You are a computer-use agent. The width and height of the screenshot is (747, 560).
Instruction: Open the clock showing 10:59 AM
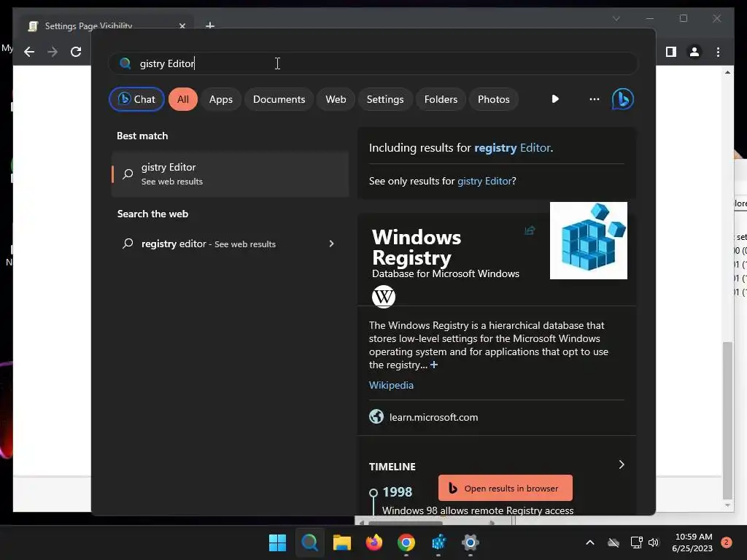click(692, 542)
